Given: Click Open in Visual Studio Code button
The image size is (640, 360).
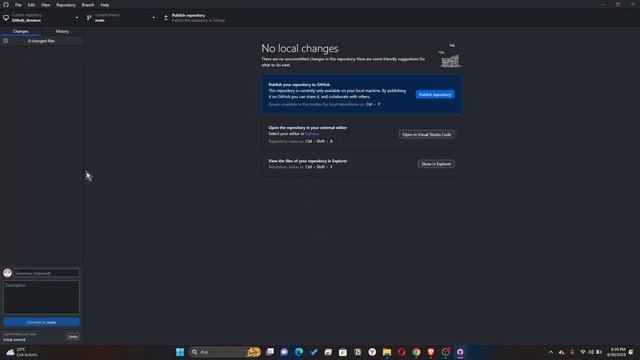Looking at the screenshot, I should point(427,134).
